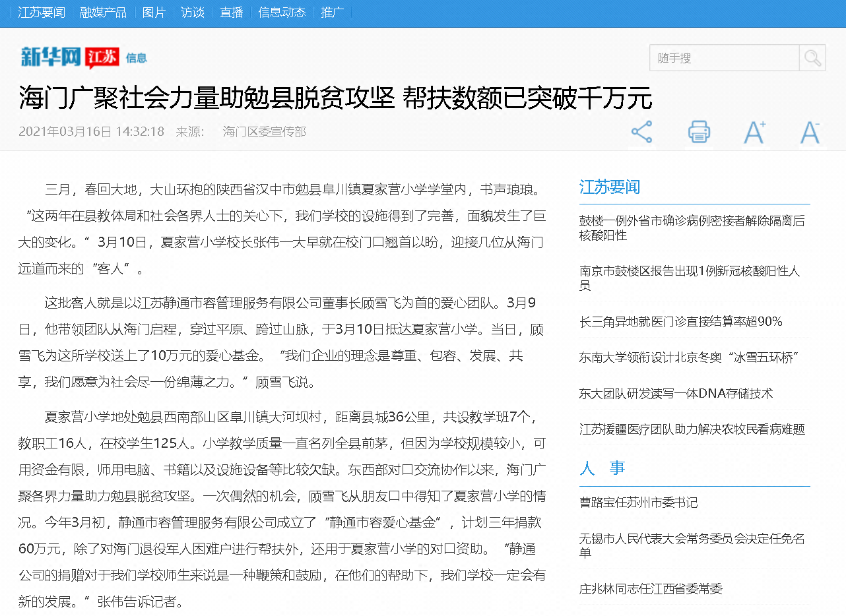Open 直播 from top navigation
Viewport: 846px width, 616px height.
pos(232,13)
